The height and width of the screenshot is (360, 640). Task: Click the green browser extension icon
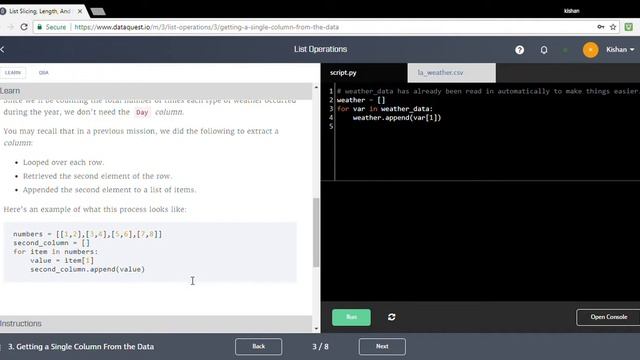coord(629,27)
